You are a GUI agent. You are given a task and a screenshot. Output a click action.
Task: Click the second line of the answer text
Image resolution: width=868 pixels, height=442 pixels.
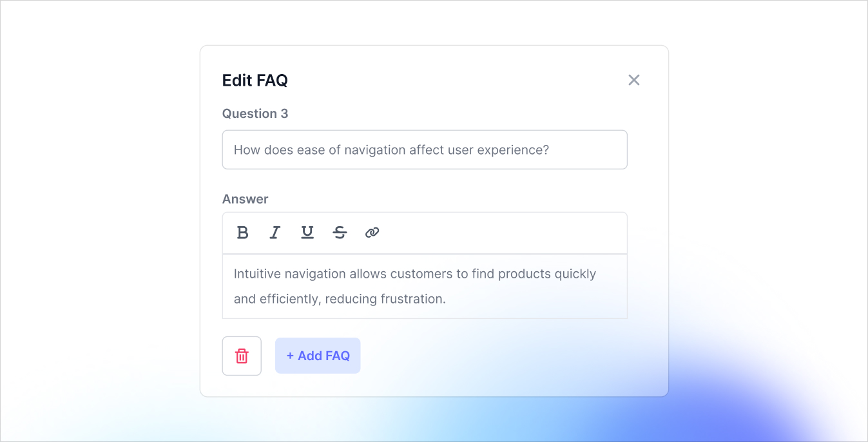pos(340,299)
